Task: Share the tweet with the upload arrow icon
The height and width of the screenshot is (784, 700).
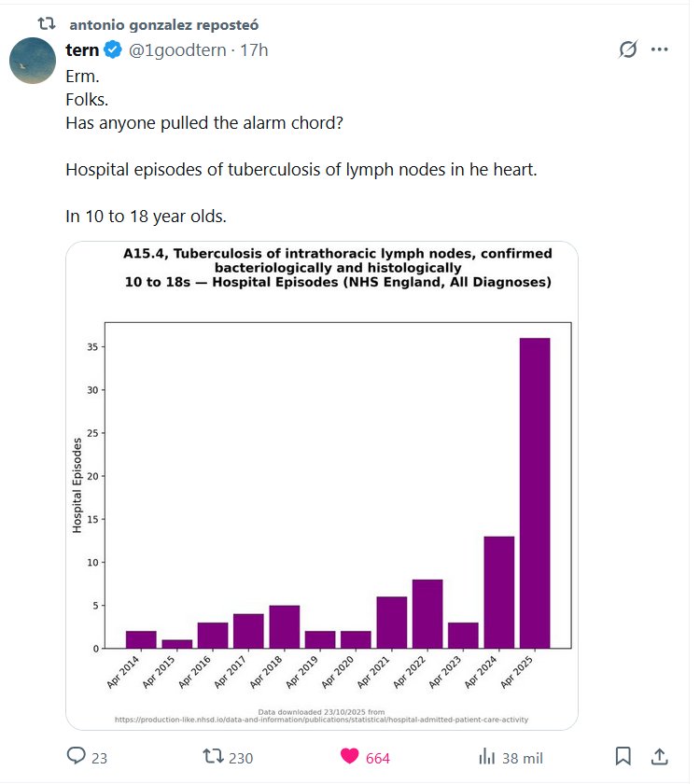Action: 658,757
